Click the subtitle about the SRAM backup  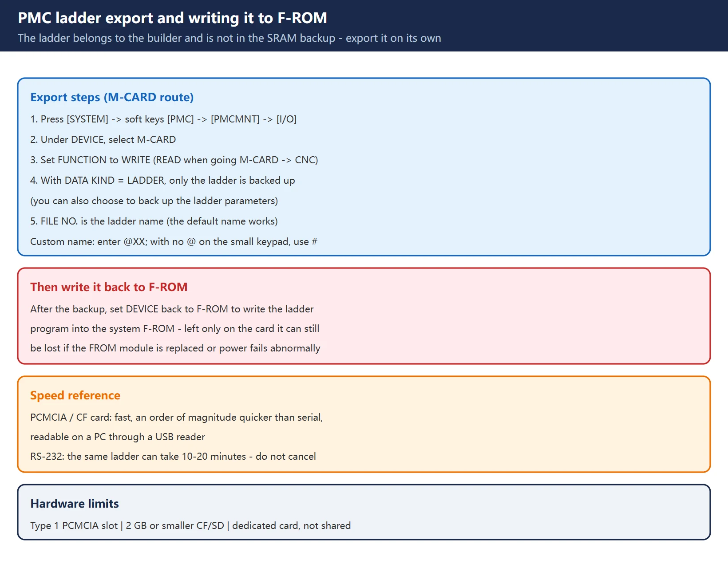click(229, 38)
